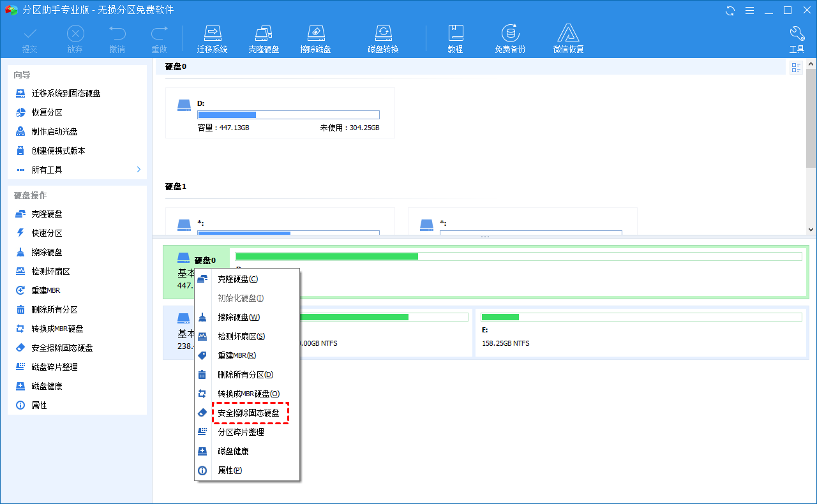The height and width of the screenshot is (504, 817).
Task: Choose 删除所有分区(D) from the context menu
Action: click(x=247, y=374)
